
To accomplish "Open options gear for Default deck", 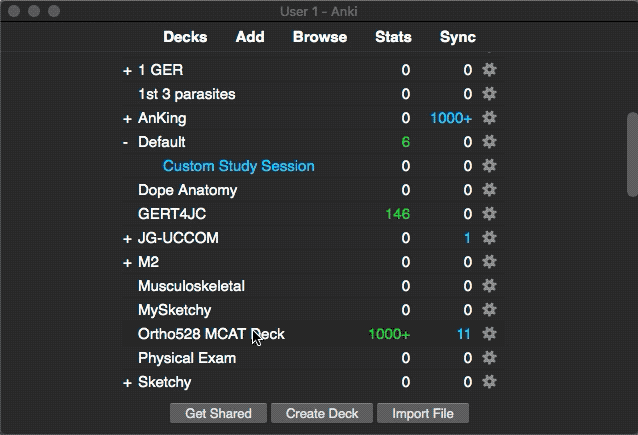I will [489, 142].
